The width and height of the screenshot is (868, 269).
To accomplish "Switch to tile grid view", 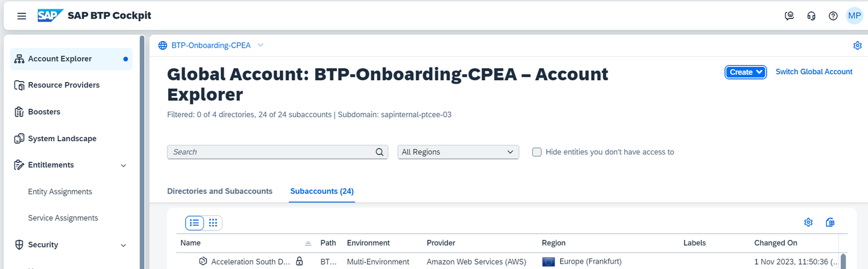I will 213,223.
